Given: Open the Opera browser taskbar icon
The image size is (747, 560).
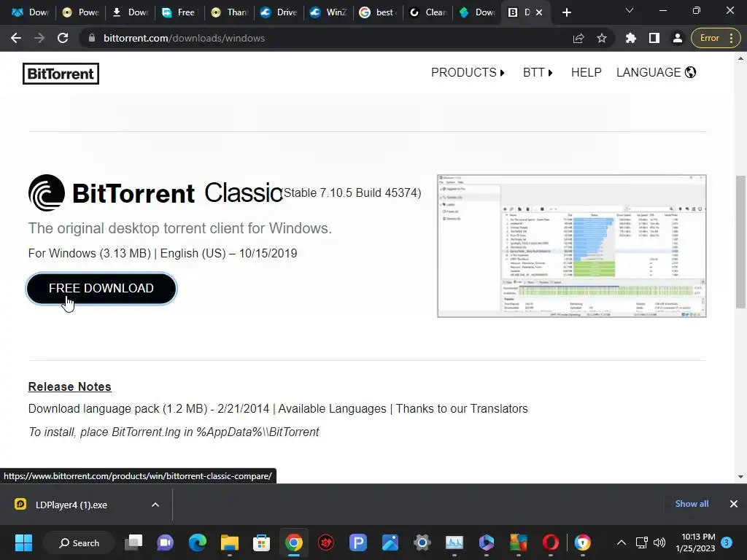Looking at the screenshot, I should coord(550,542).
